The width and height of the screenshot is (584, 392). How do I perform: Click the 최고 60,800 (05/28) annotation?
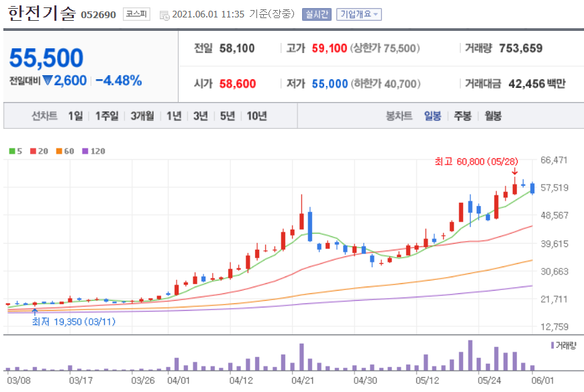476,162
